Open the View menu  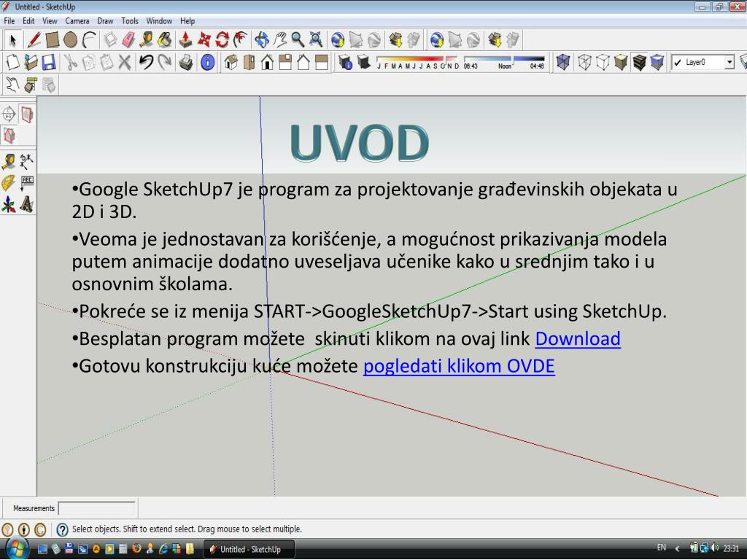50,21
